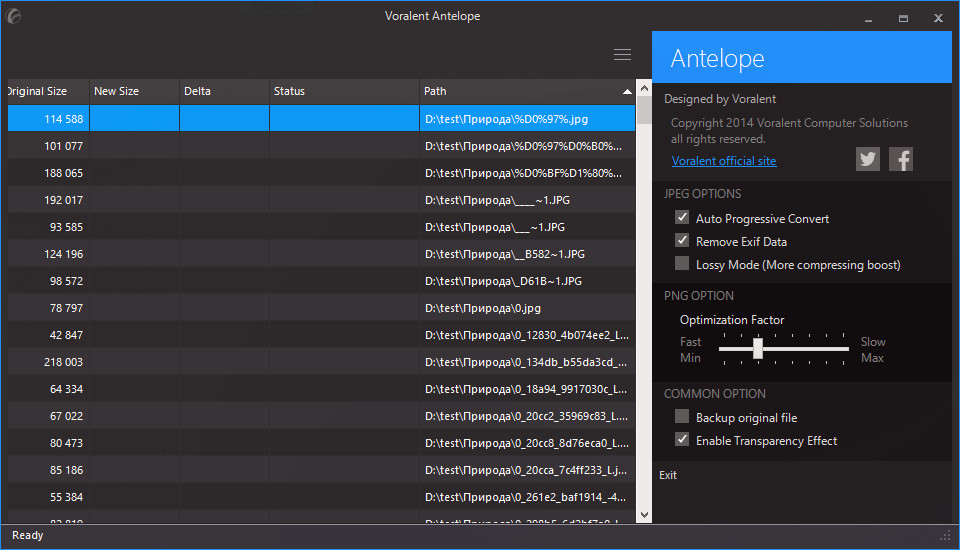Toggle Remove Exif Data checkbox
This screenshot has height=550, width=960.
click(x=681, y=240)
